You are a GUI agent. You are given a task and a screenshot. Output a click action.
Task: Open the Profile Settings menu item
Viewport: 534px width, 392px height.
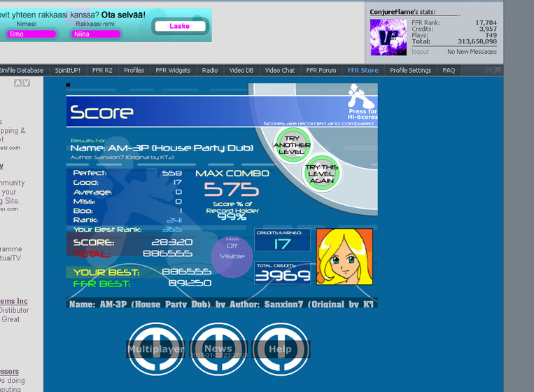(410, 70)
